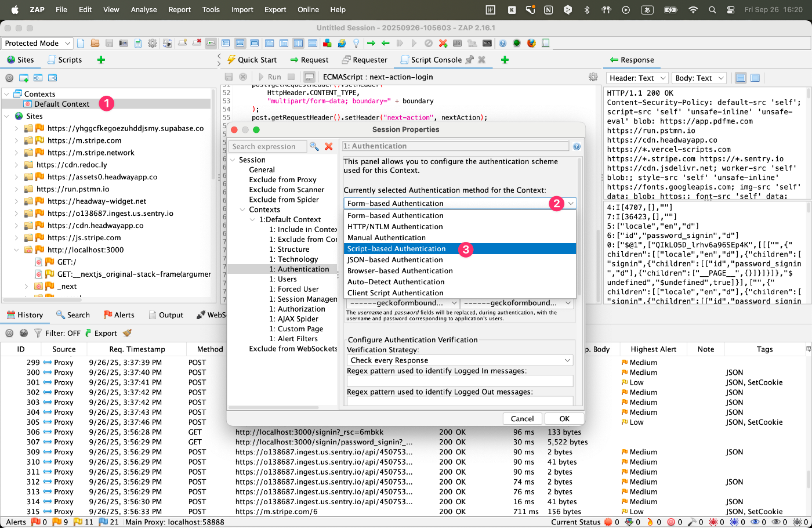812x528 pixels.
Task: Expand the https://m.stripe.com site node
Action: coord(16,140)
